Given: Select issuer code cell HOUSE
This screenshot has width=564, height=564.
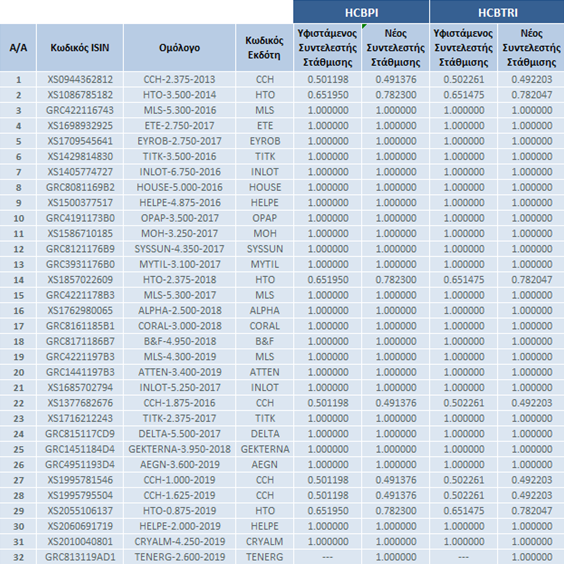Looking at the screenshot, I should click(x=264, y=187).
